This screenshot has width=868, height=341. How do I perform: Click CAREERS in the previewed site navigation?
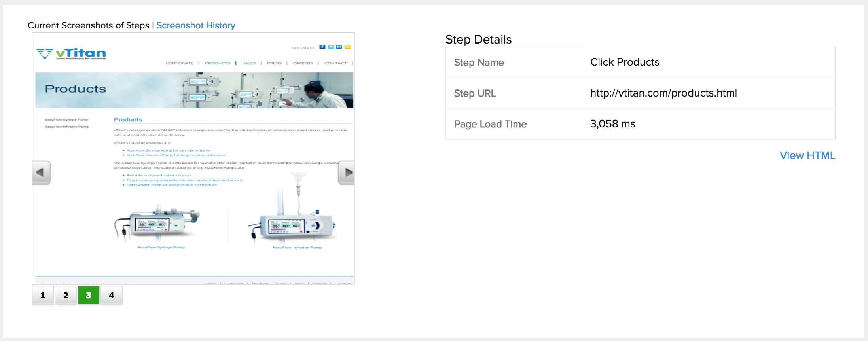pyautogui.click(x=303, y=63)
